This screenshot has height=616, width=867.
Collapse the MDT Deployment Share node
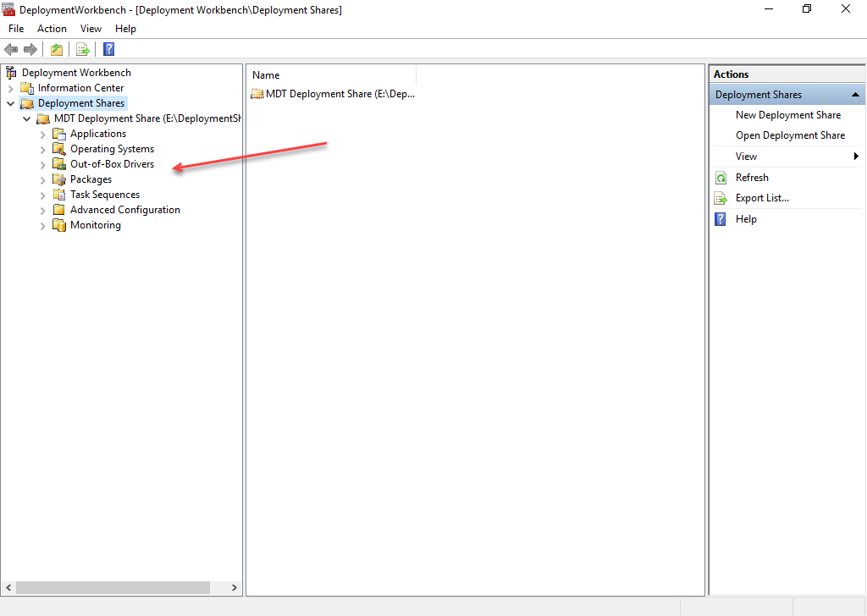pyautogui.click(x=27, y=118)
